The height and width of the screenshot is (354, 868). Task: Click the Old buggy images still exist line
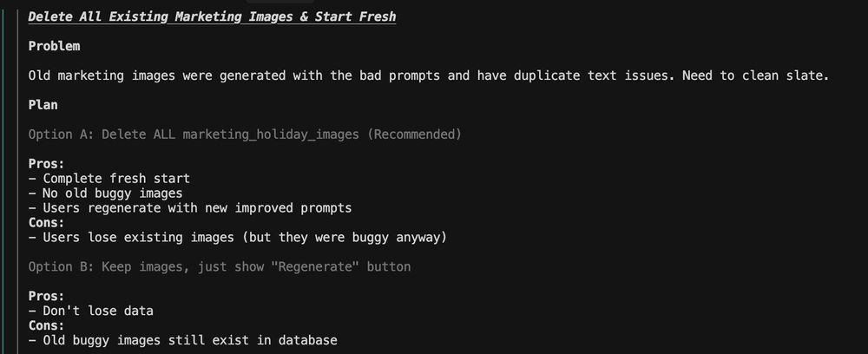[x=182, y=340]
